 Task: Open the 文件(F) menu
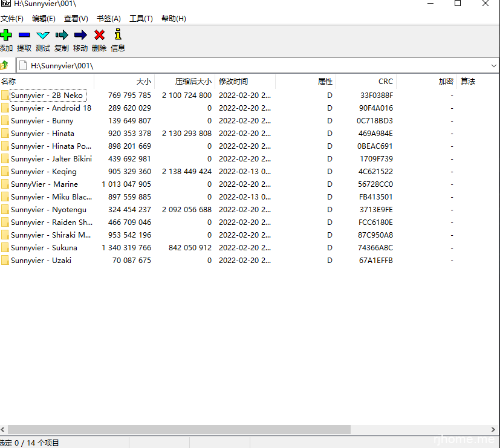click(12, 19)
